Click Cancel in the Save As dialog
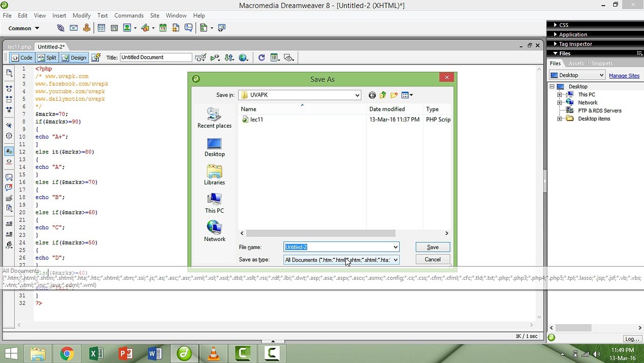The height and width of the screenshot is (363, 644). click(432, 260)
